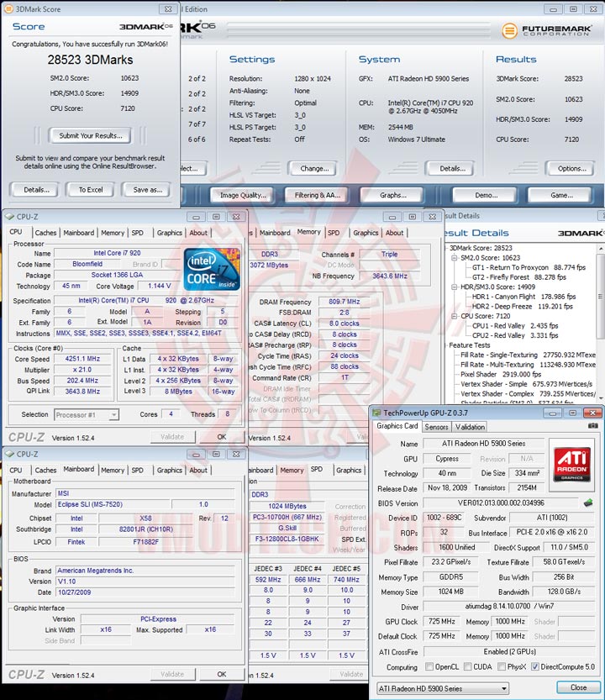Click the 3DMark Score window title icon

[x=8, y=9]
